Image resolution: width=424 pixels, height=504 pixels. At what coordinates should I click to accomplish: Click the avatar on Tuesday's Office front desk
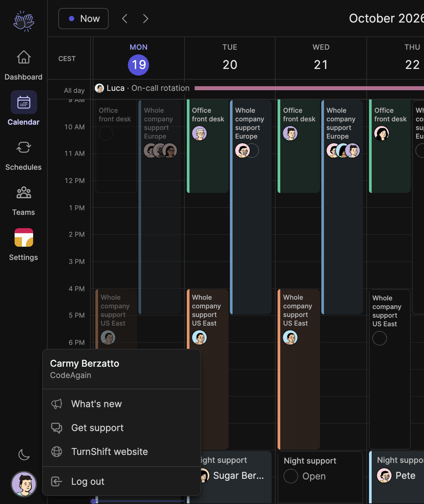(x=199, y=133)
